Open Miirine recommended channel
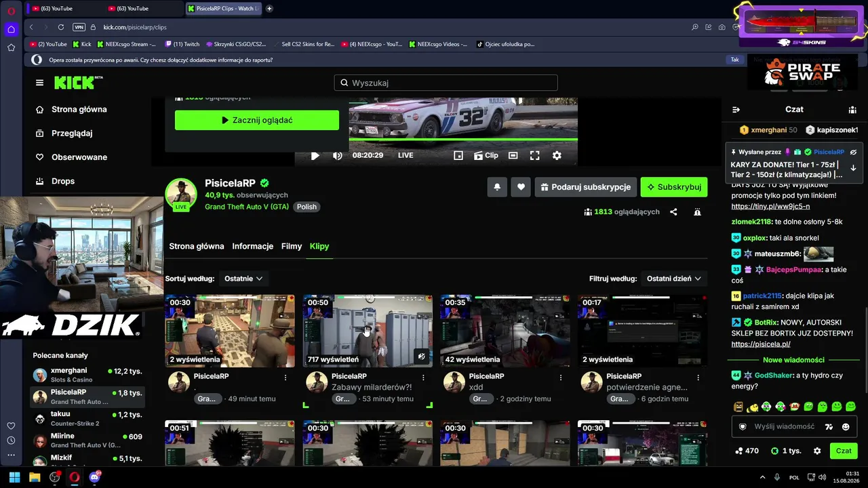The width and height of the screenshot is (868, 488). pyautogui.click(x=88, y=441)
